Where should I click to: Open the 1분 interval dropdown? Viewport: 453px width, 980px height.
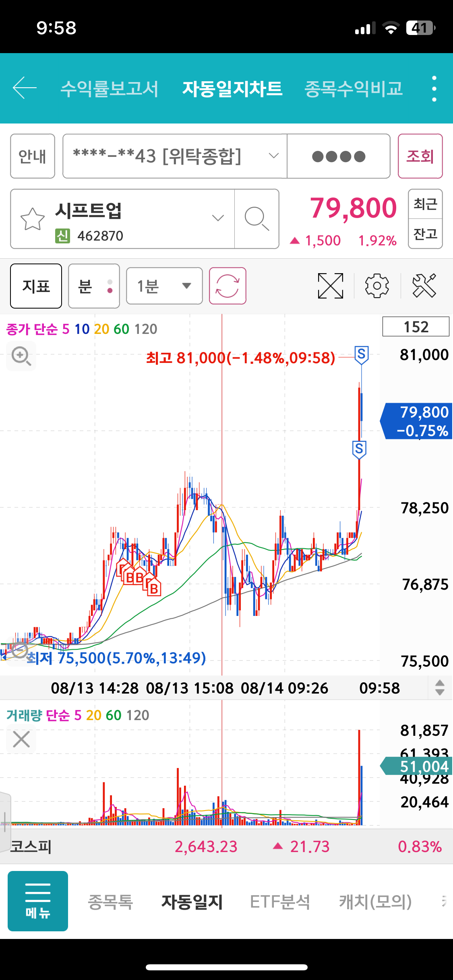[164, 286]
